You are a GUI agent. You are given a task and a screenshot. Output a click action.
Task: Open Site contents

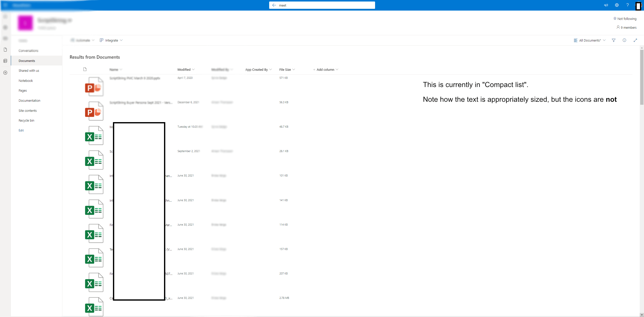[x=28, y=111]
